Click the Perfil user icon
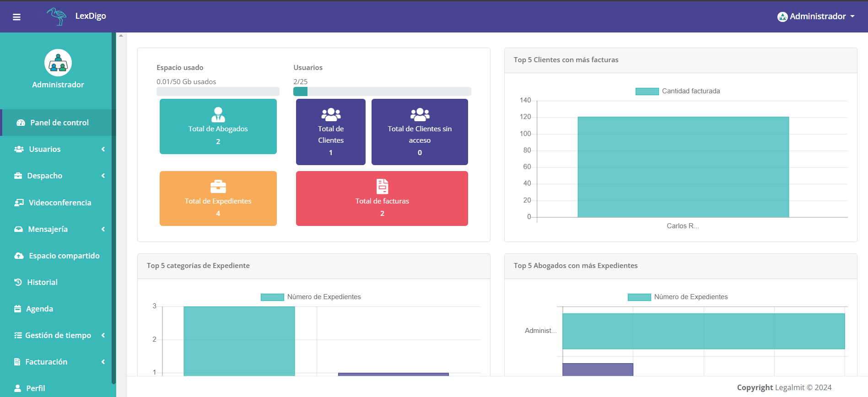This screenshot has width=868, height=397. click(x=18, y=388)
